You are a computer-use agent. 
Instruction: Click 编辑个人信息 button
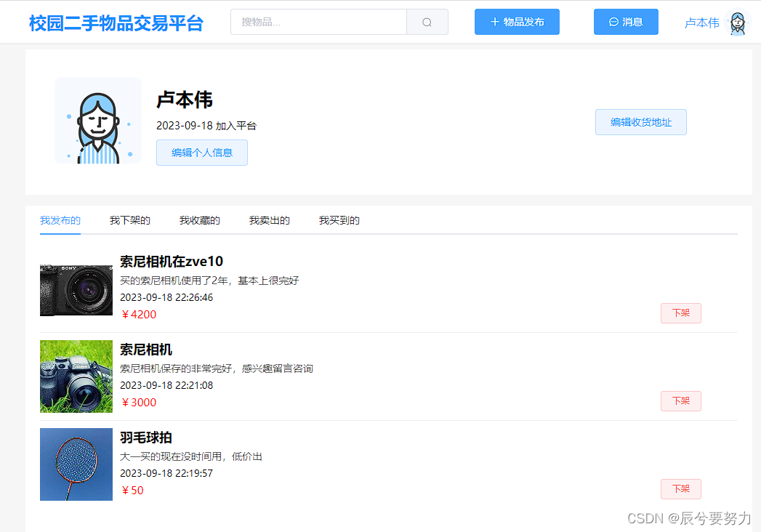[x=202, y=153]
